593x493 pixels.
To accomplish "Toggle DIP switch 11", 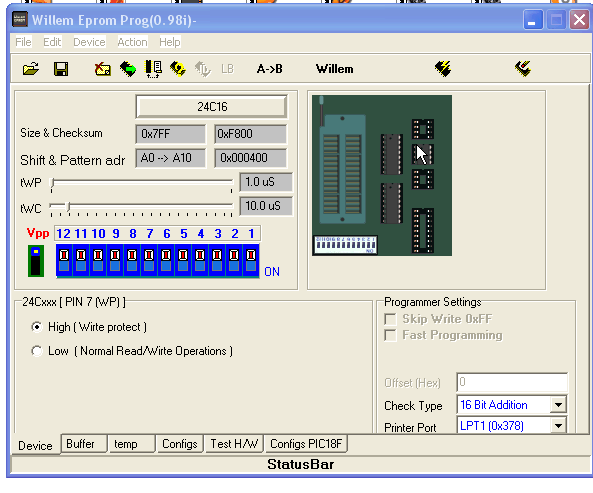I will click(81, 261).
